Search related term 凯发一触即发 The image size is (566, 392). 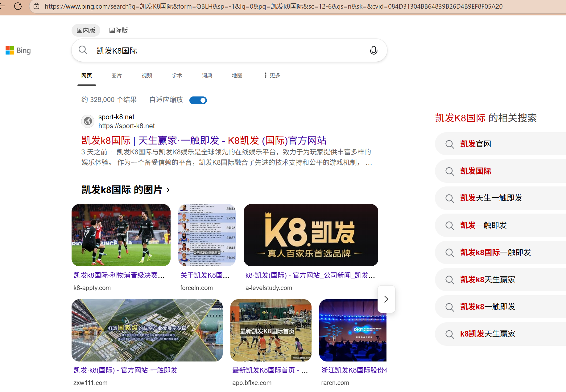click(x=483, y=225)
